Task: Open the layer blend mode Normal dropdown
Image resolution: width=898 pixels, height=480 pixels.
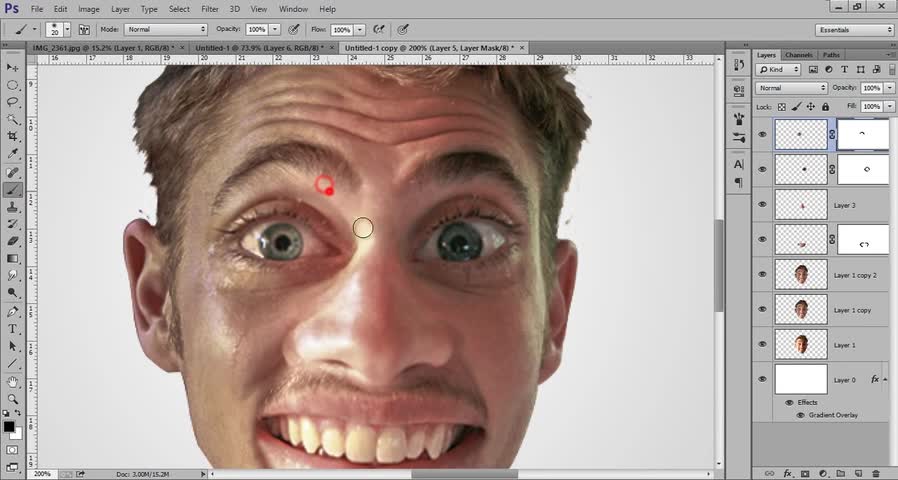Action: tap(791, 88)
